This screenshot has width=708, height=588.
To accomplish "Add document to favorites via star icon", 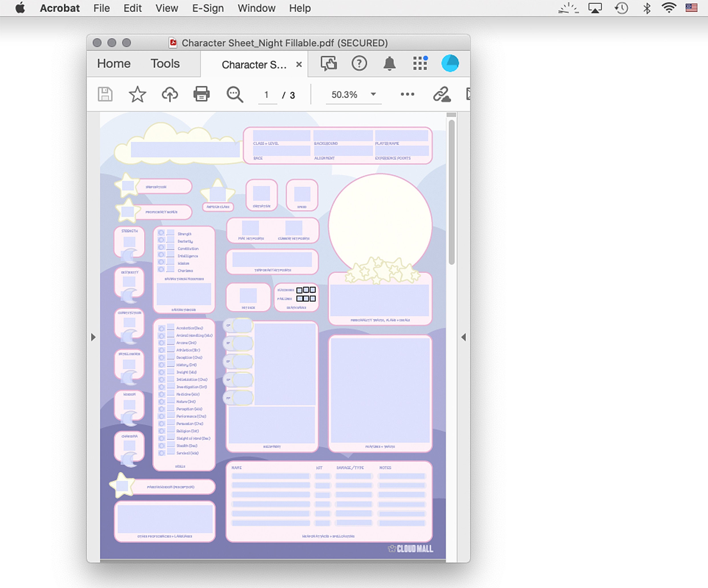I will click(x=137, y=95).
